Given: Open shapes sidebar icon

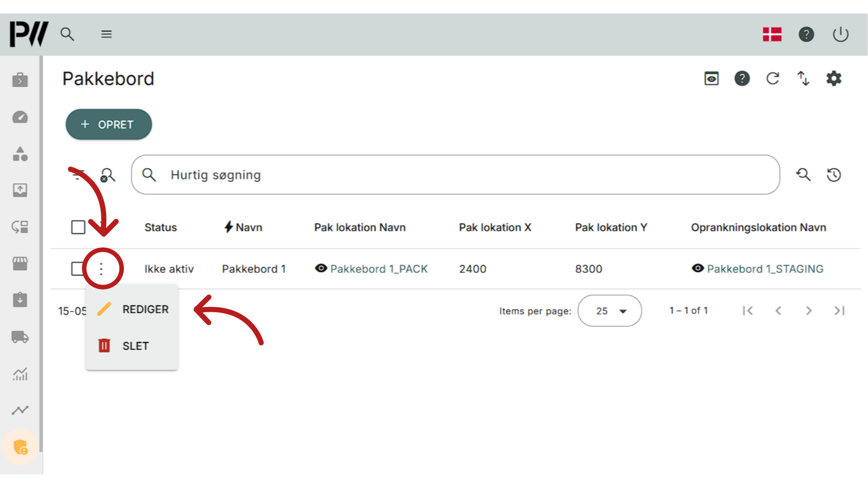Looking at the screenshot, I should [x=20, y=154].
